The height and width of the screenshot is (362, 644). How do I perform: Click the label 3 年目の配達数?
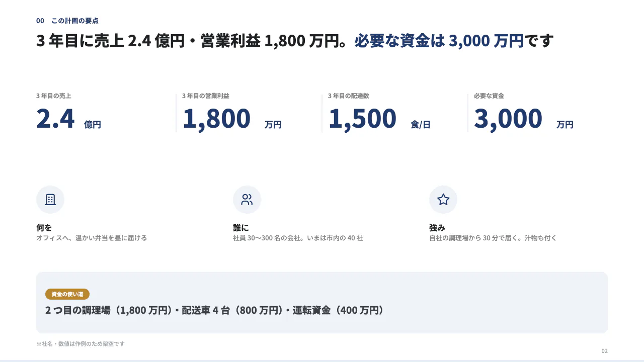coord(348,96)
